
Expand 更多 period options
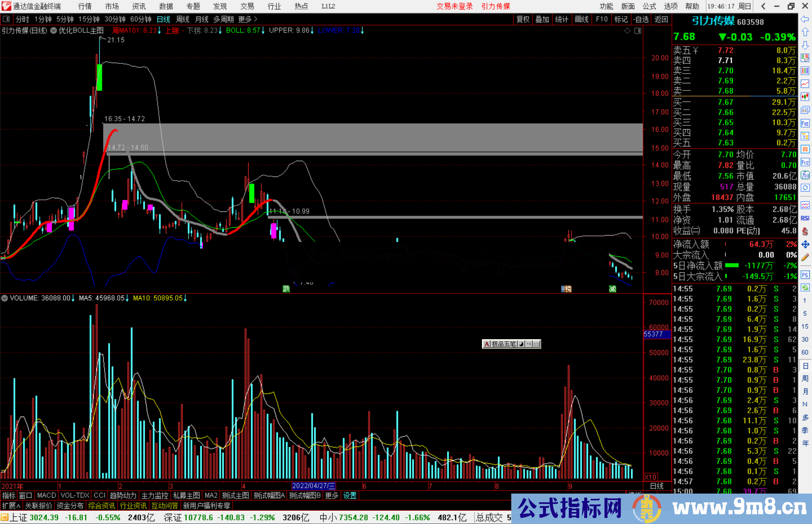coord(247,19)
